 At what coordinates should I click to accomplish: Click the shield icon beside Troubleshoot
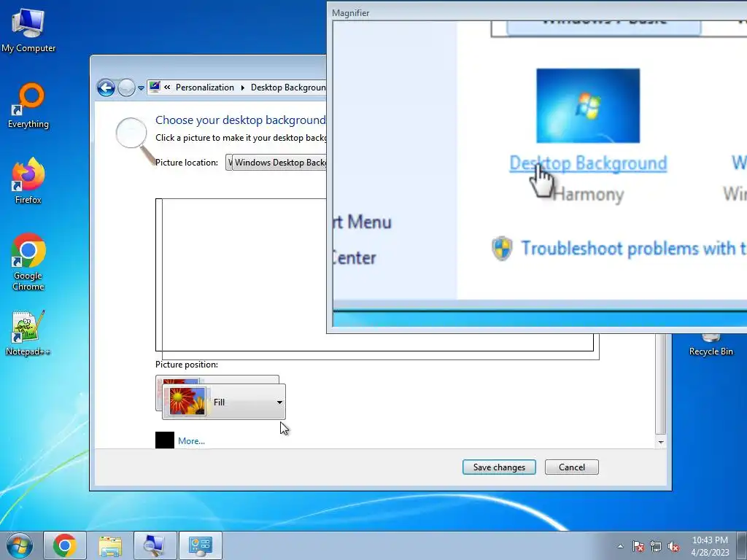pos(502,248)
